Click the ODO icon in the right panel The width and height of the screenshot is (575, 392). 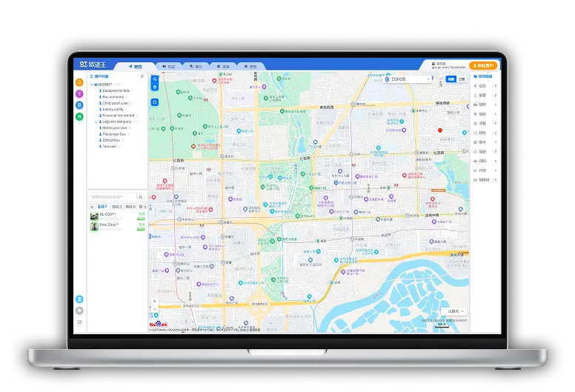point(475,161)
